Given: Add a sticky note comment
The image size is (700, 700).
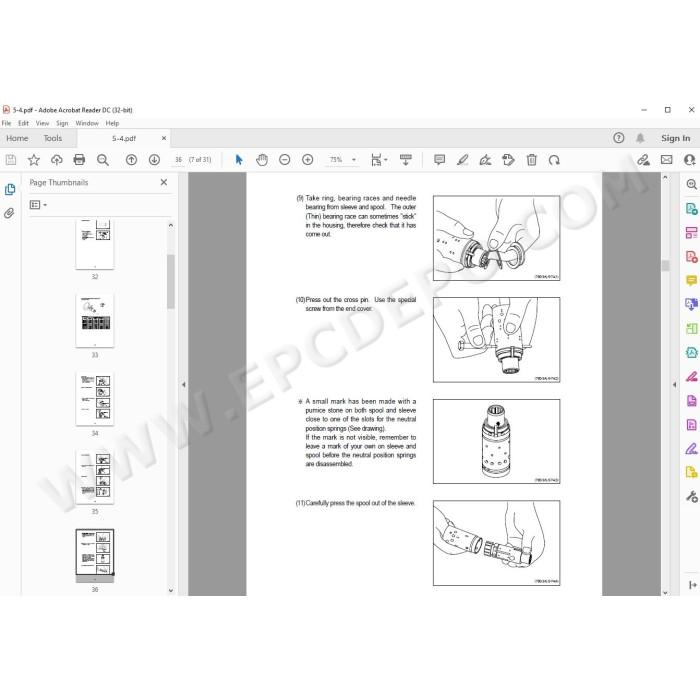Looking at the screenshot, I should (439, 160).
